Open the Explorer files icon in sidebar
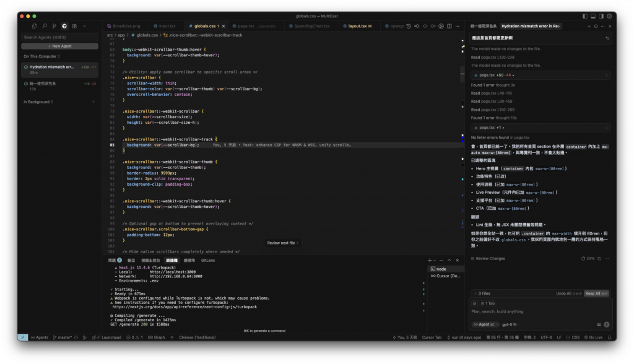This screenshot has height=364, width=634. (x=35, y=26)
